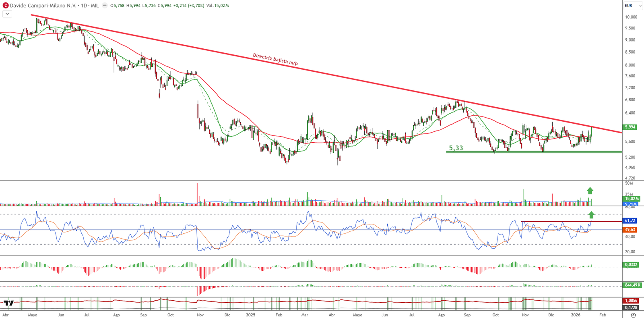Click the green arrow in volume pane
Viewport: 644px width, 318px height.
coord(590,191)
